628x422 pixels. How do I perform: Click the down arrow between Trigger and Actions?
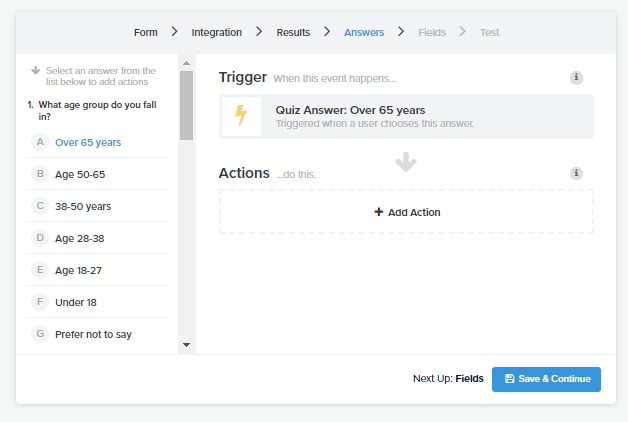pyautogui.click(x=406, y=162)
